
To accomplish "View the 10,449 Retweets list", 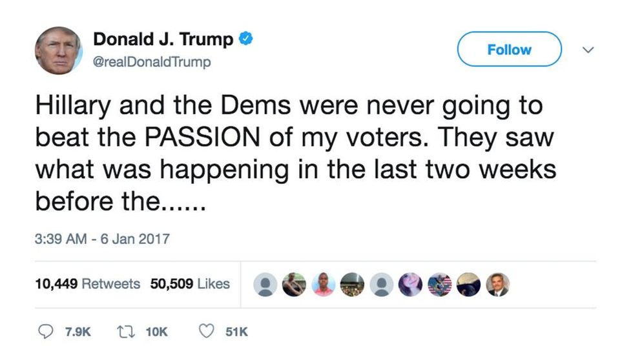I will pyautogui.click(x=87, y=284).
